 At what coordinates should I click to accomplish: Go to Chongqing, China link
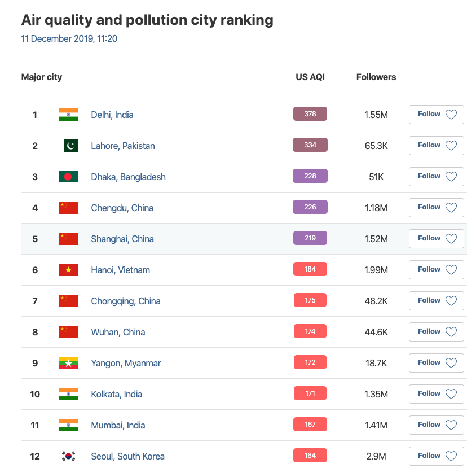point(125,301)
